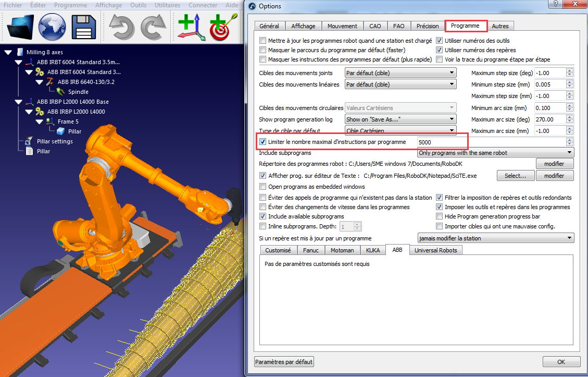The image size is (588, 377).
Task: Click modifier button next to Select...
Action: point(555,175)
